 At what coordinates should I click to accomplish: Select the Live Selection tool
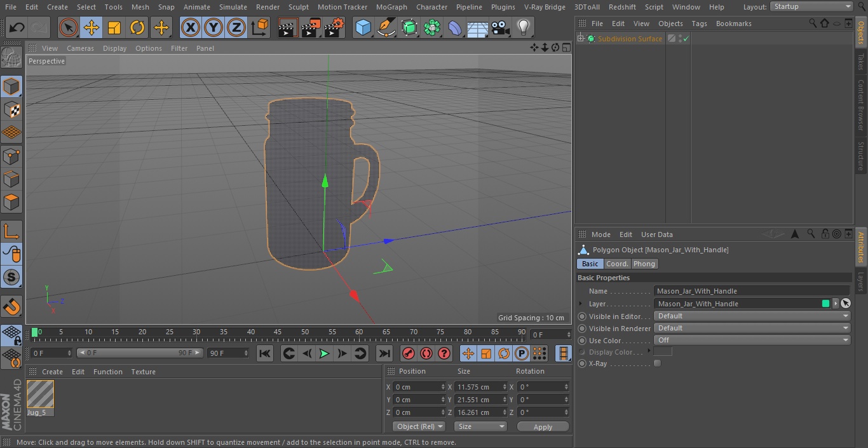point(69,28)
